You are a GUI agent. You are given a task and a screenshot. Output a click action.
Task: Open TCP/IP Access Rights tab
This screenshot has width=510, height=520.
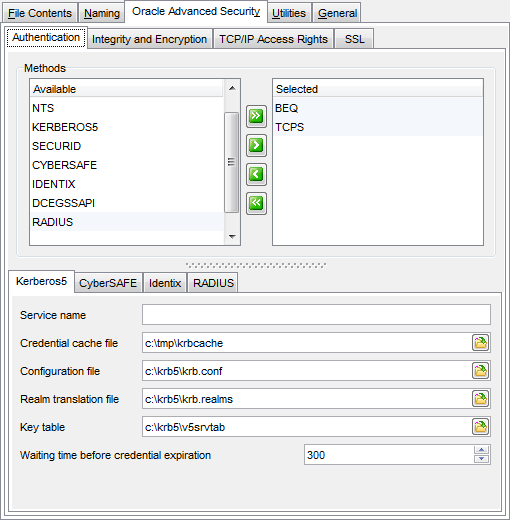coord(273,39)
